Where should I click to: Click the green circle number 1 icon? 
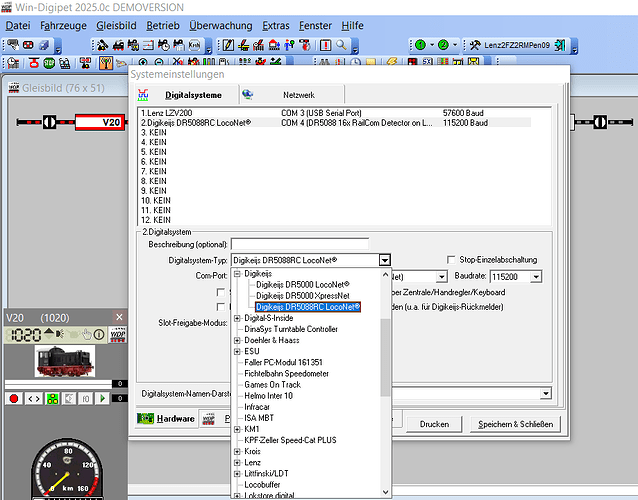420,45
